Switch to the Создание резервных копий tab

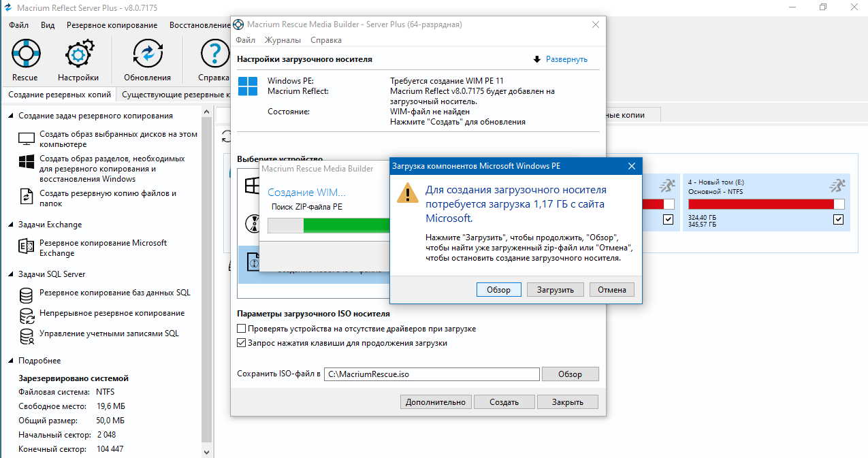59,95
